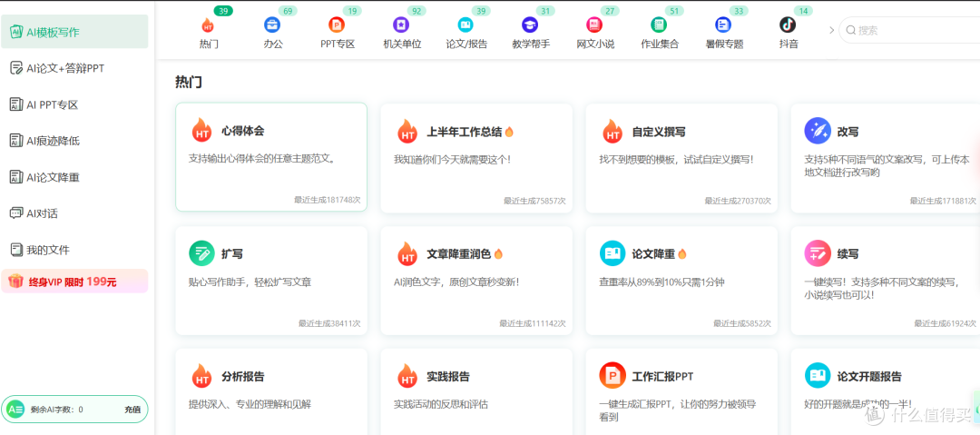Screen dimensions: 980x435
Task: Click the 网文小说 pink icon
Action: (x=594, y=25)
